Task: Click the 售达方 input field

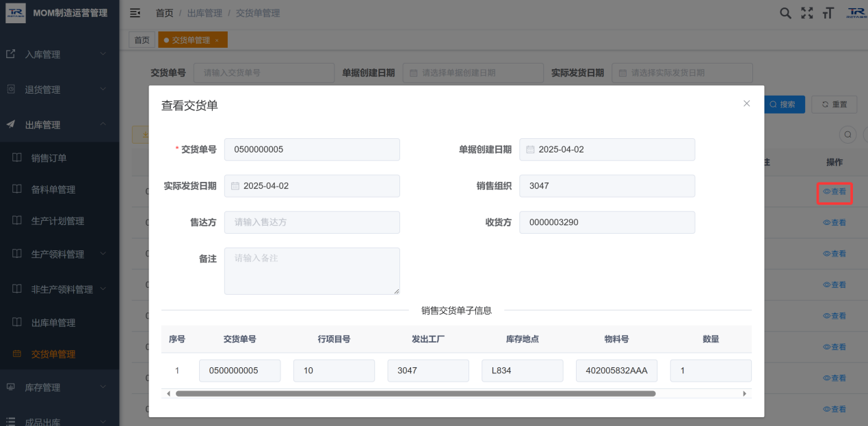Action: 312,222
